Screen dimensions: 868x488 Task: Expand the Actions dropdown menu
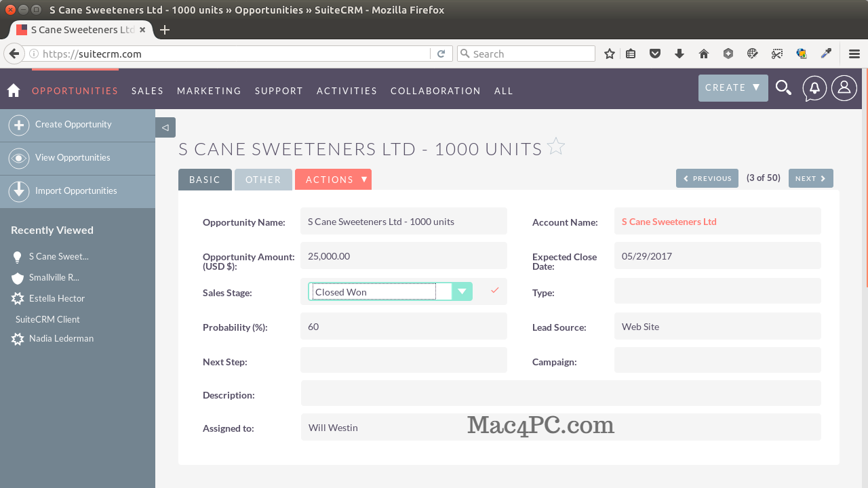point(333,180)
